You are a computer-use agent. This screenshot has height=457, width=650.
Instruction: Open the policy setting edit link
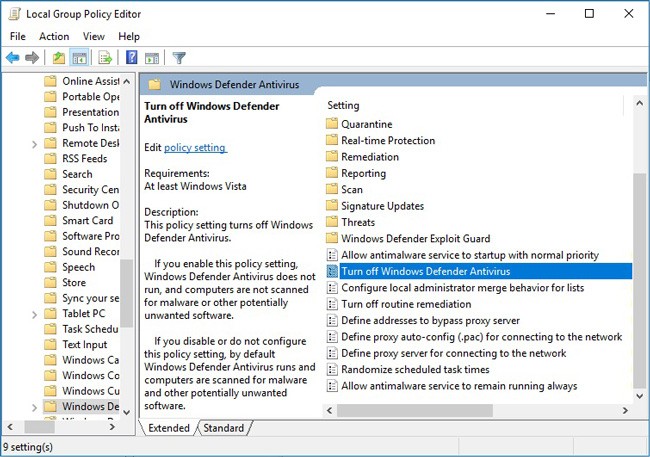195,148
